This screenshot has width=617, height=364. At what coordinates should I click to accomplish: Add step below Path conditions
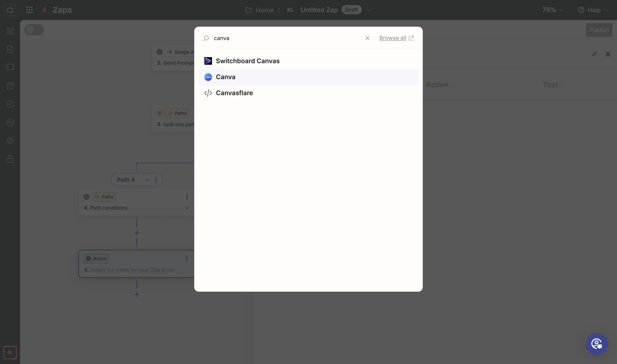point(137,233)
